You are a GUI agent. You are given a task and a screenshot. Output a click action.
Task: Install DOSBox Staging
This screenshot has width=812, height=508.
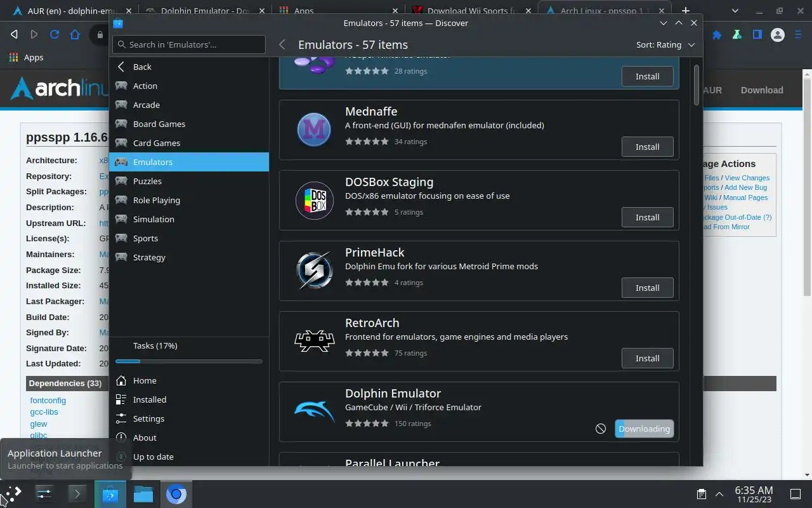coord(647,217)
